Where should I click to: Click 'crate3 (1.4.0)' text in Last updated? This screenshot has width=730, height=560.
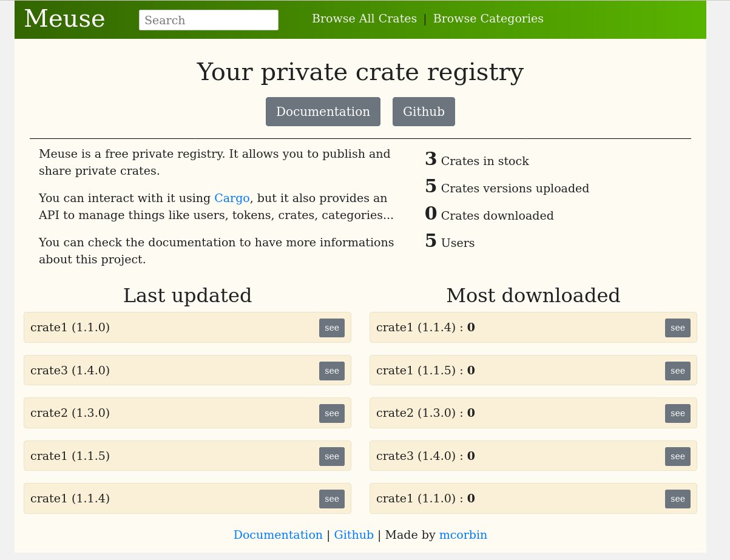pos(70,371)
